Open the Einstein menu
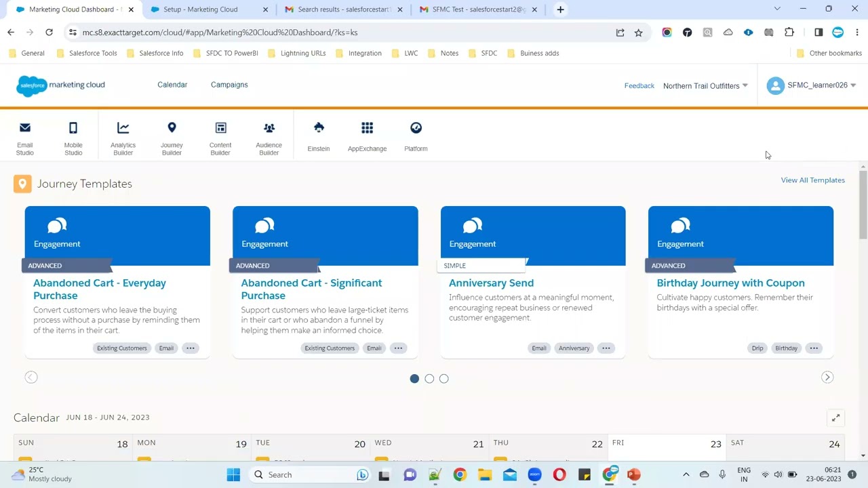 click(319, 136)
